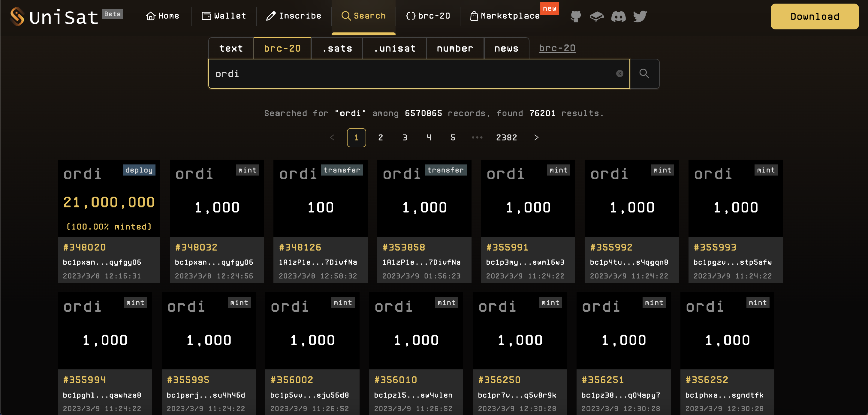The width and height of the screenshot is (868, 415).
Task: Click the new badge on Marketplace
Action: tap(550, 8)
